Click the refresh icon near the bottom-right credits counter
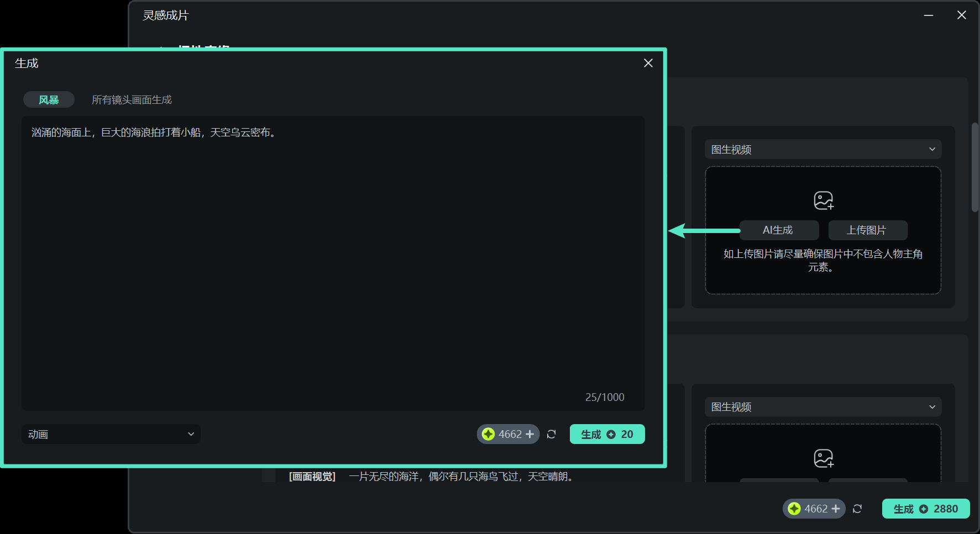Image resolution: width=980 pixels, height=534 pixels. click(857, 509)
